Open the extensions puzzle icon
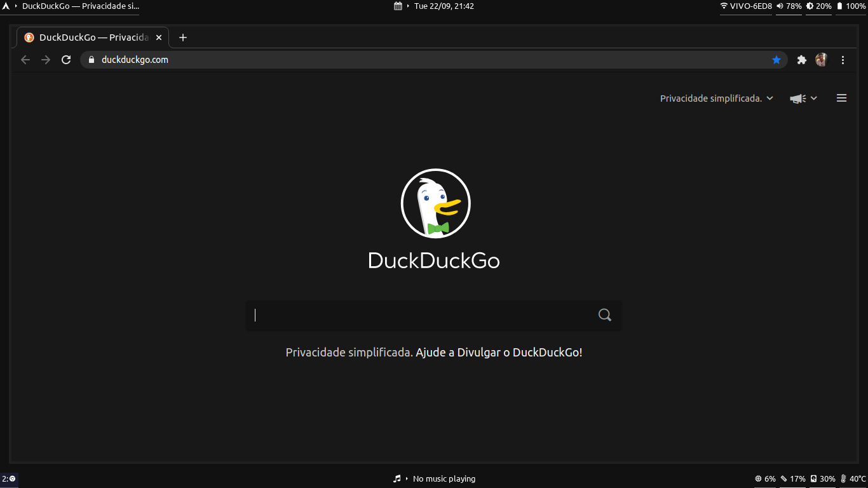868x488 pixels. click(x=802, y=60)
